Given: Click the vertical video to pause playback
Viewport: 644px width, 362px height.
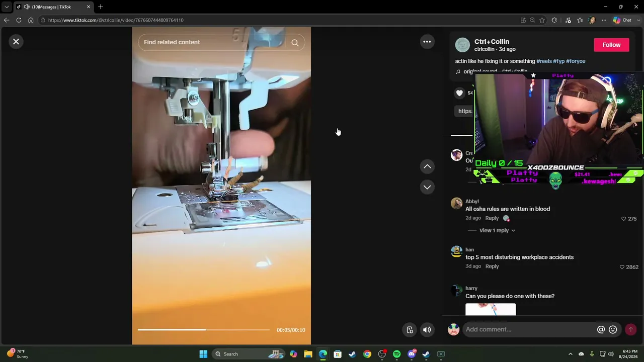Looking at the screenshot, I should pyautogui.click(x=221, y=186).
